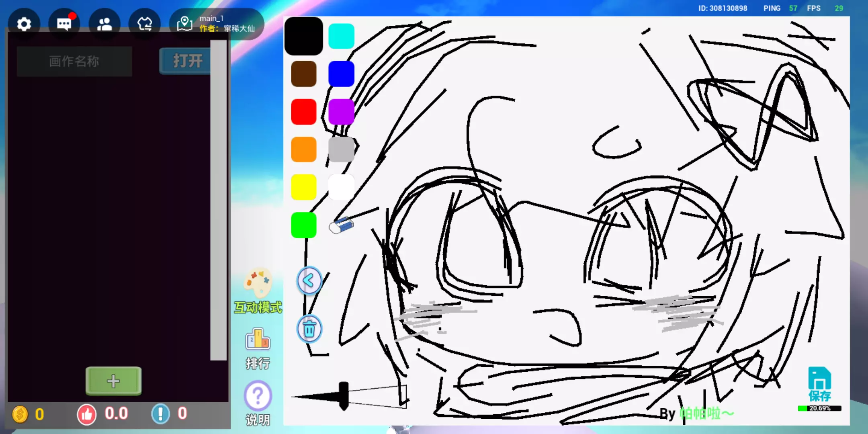The height and width of the screenshot is (434, 868).
Task: Open the settings gear icon
Action: (24, 24)
